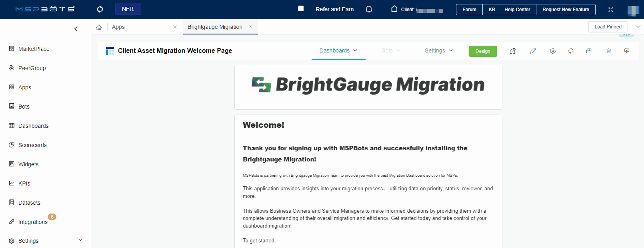The image size is (644, 248).
Task: Open notifications bell icon
Action: click(369, 9)
